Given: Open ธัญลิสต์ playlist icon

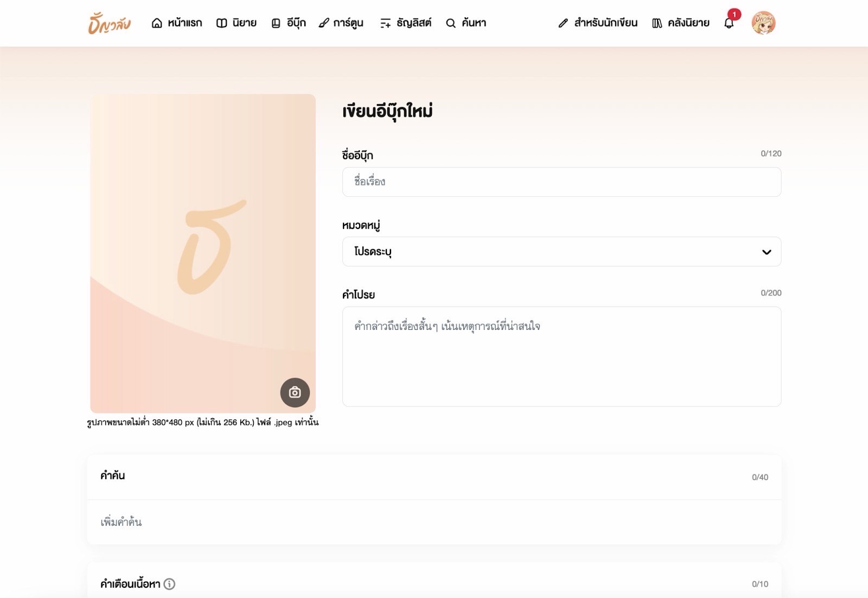Looking at the screenshot, I should click(385, 23).
